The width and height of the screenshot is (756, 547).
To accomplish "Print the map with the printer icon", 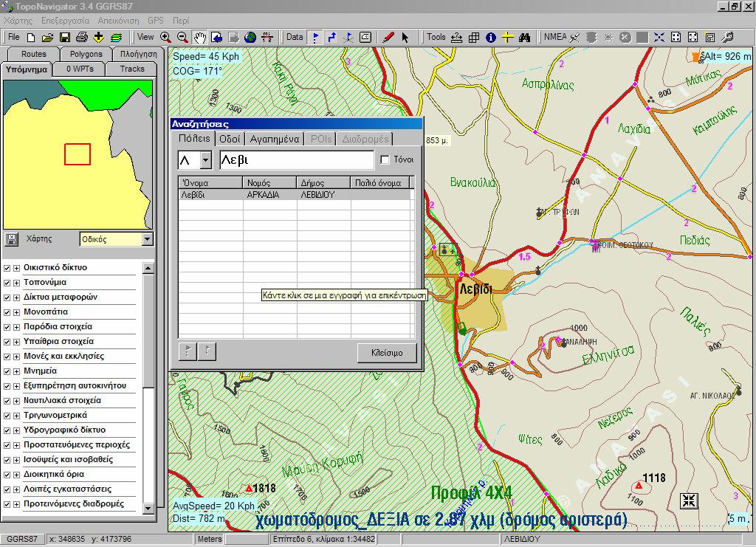I will (81, 38).
